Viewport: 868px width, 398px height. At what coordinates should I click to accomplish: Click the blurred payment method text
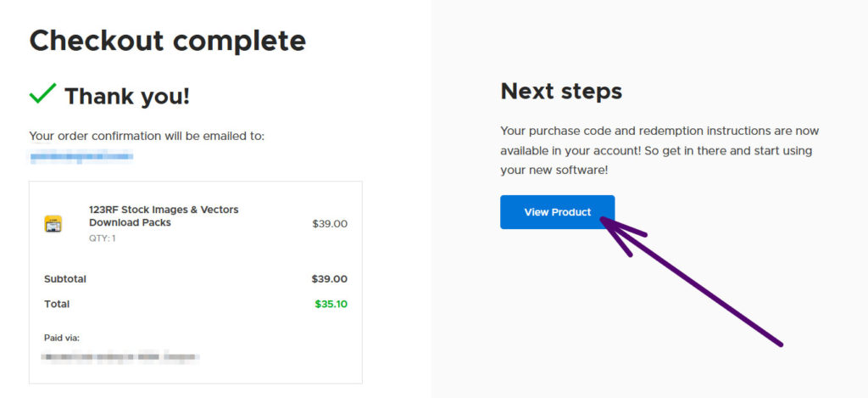coord(121,356)
